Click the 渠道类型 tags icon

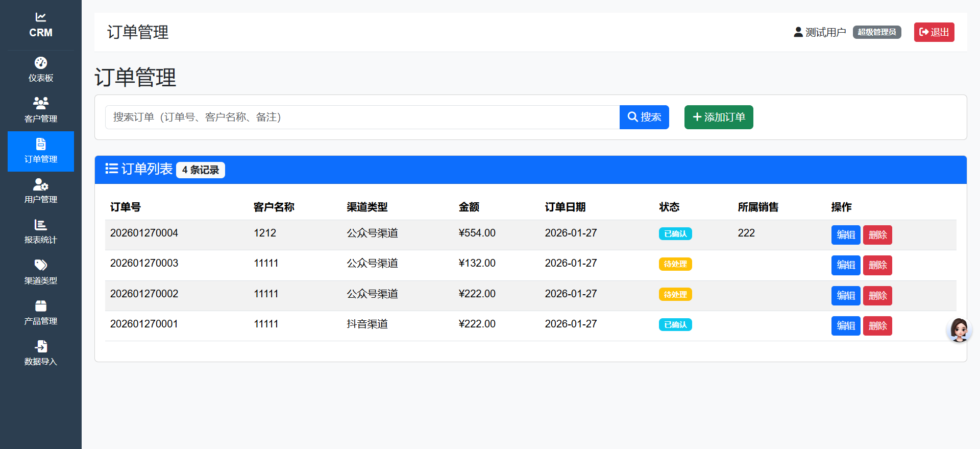coord(41,266)
